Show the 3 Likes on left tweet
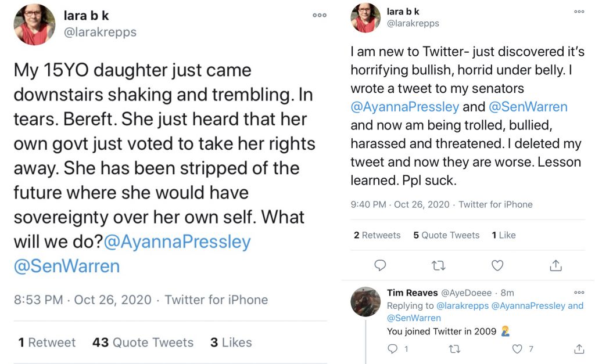Screen dimensions: 595x364 [x=231, y=343]
